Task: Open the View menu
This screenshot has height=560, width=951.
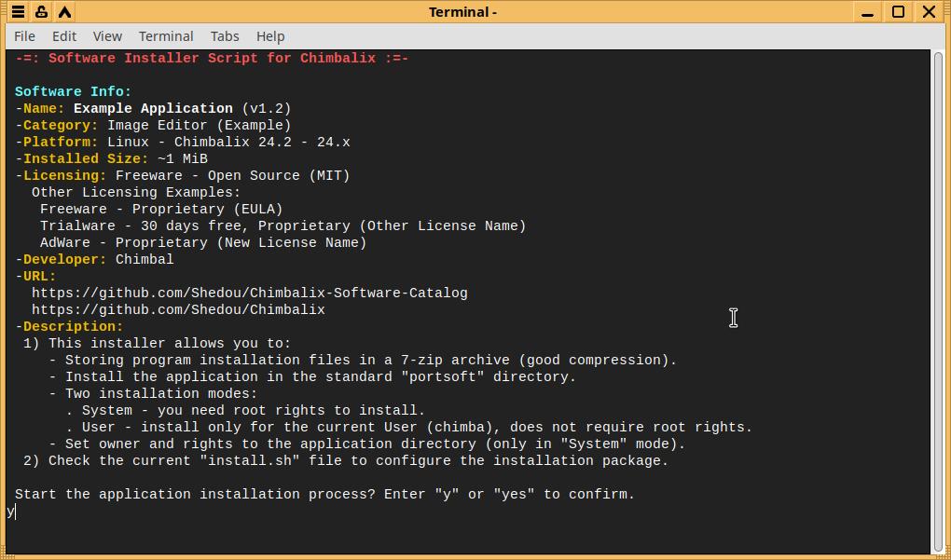Action: pos(107,36)
